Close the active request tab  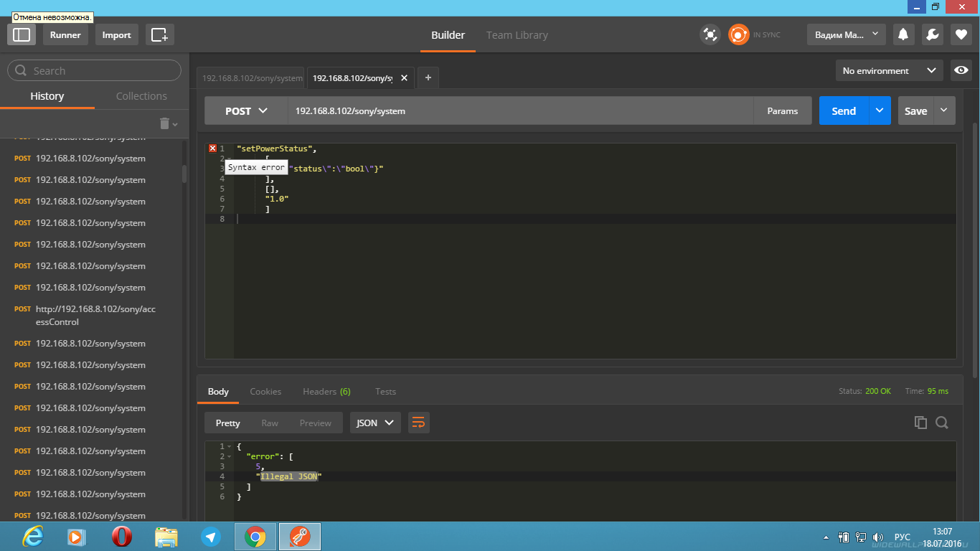pos(405,77)
